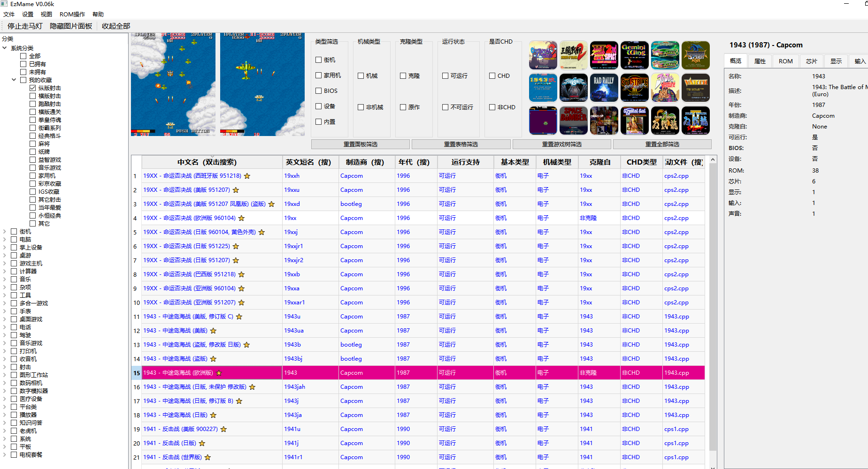Select the Rad Rally game icon

pyautogui.click(x=604, y=88)
